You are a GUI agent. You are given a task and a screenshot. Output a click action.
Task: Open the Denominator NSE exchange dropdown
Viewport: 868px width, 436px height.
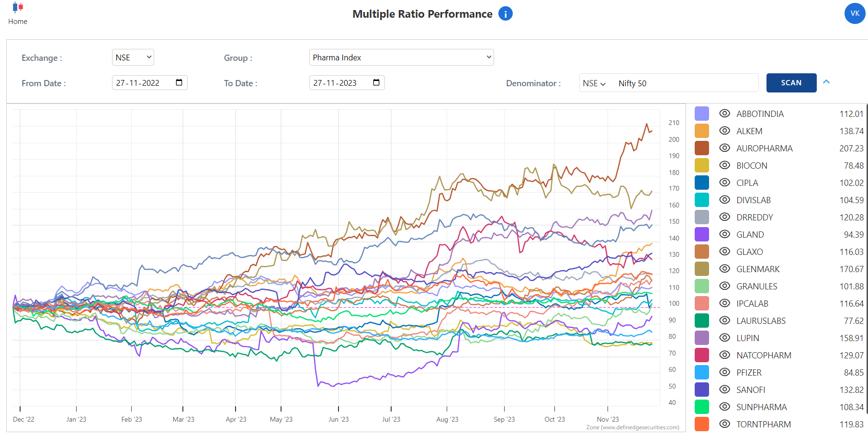point(594,83)
